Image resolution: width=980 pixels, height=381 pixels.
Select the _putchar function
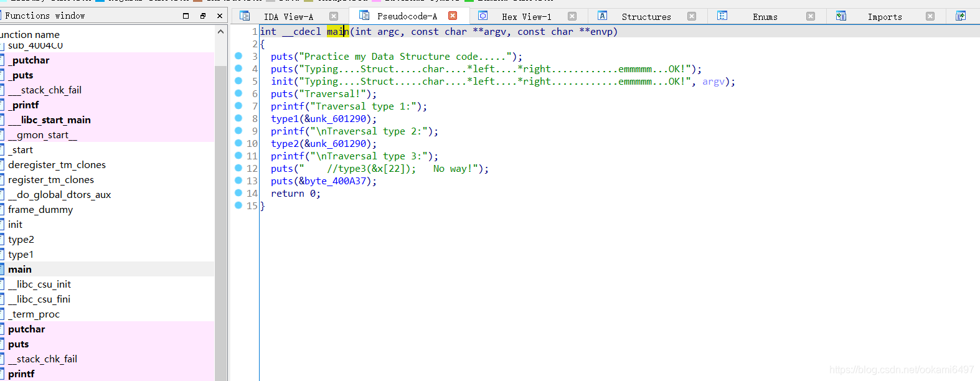point(107,60)
